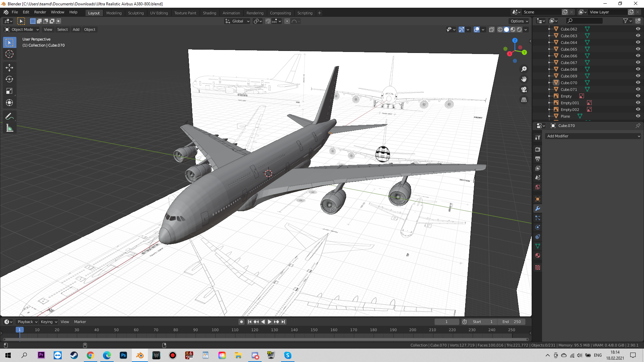Select the Move tool in the toolbar
Screen dimensions: 644x362
[9, 68]
